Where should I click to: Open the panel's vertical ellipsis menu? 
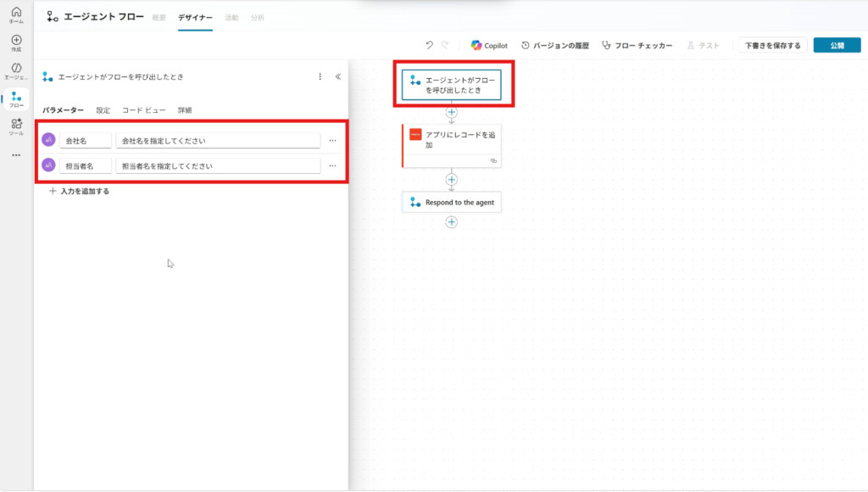(x=320, y=76)
